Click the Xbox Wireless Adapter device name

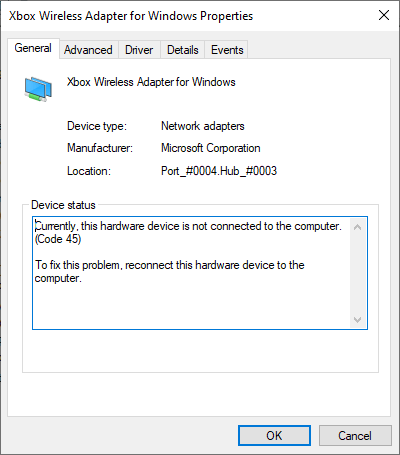[151, 82]
